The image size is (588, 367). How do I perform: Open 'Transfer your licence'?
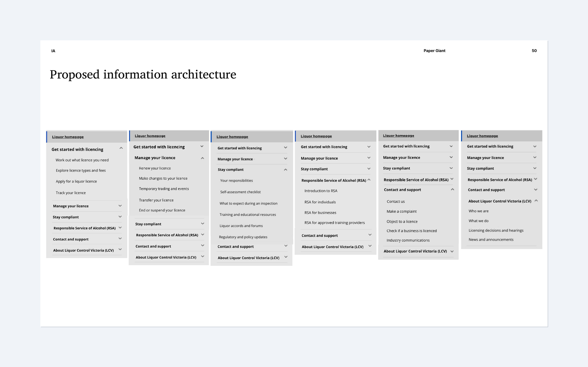(156, 200)
